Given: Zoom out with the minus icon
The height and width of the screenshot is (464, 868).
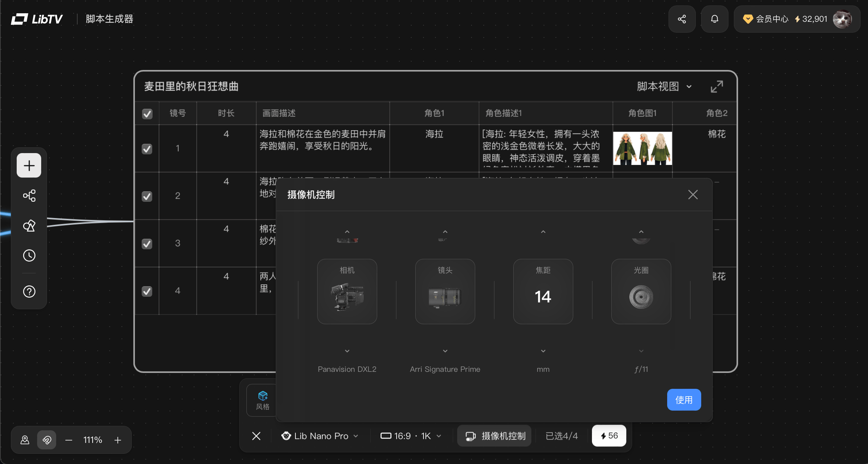Looking at the screenshot, I should (x=69, y=440).
